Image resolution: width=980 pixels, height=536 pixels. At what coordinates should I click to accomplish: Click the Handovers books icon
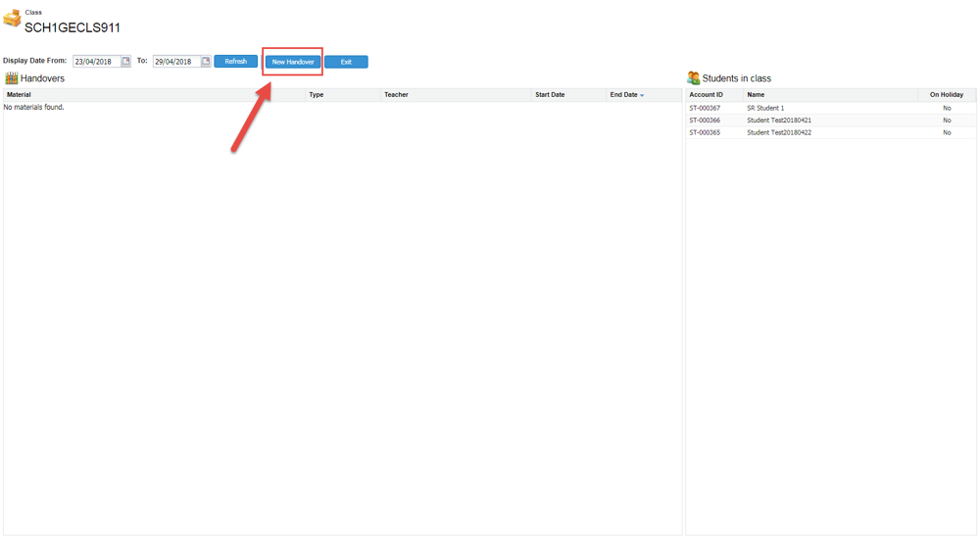[11, 78]
